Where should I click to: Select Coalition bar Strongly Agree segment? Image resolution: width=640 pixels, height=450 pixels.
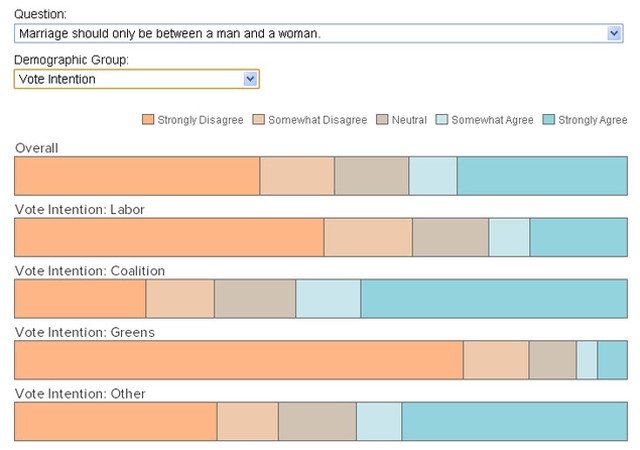tap(494, 299)
